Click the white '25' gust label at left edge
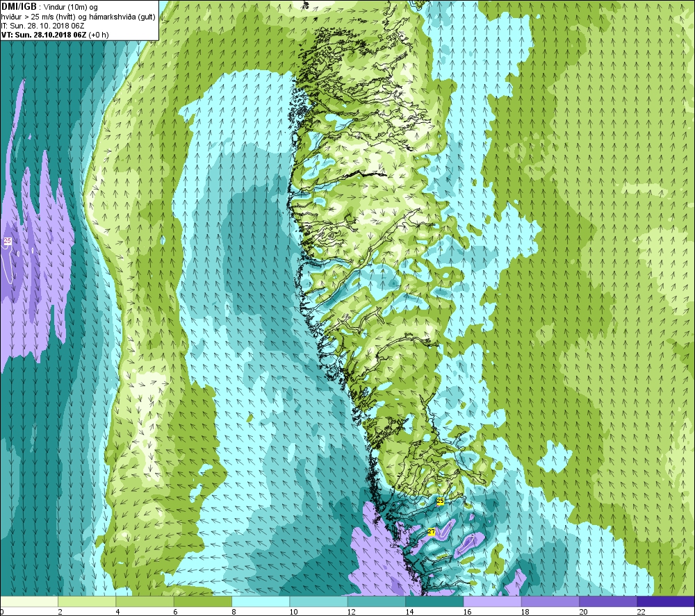This screenshot has height=616, width=695. click(8, 241)
